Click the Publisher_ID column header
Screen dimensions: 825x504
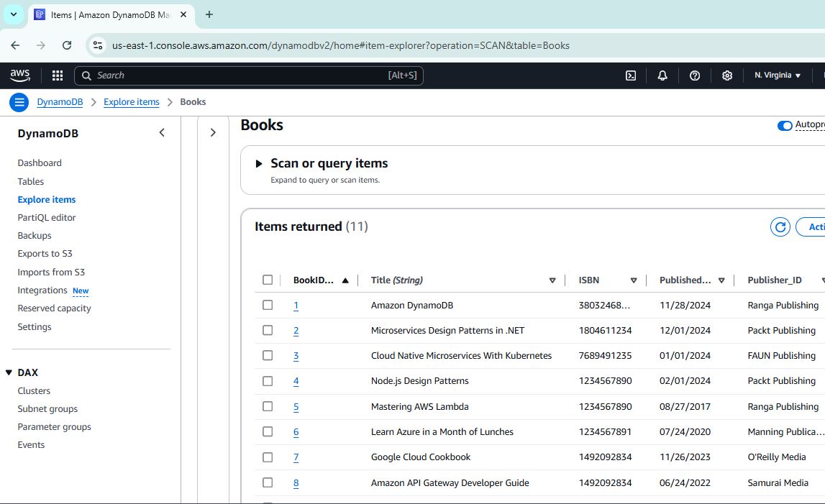(775, 280)
